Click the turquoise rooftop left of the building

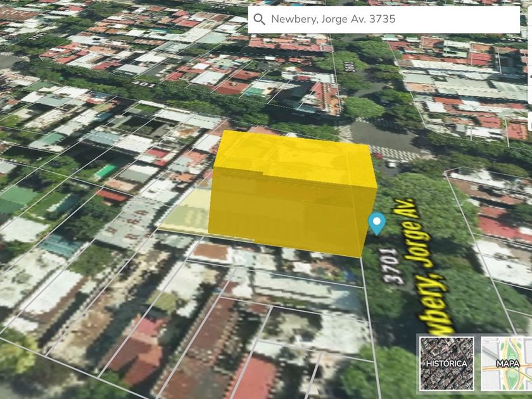click(x=105, y=171)
